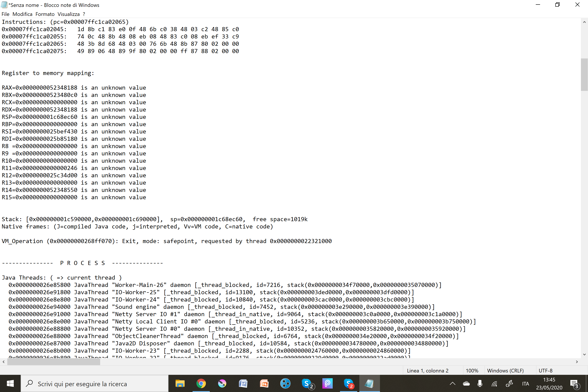Click the horizontal scrollbar right arrow
The width and height of the screenshot is (588, 392).
click(x=577, y=362)
